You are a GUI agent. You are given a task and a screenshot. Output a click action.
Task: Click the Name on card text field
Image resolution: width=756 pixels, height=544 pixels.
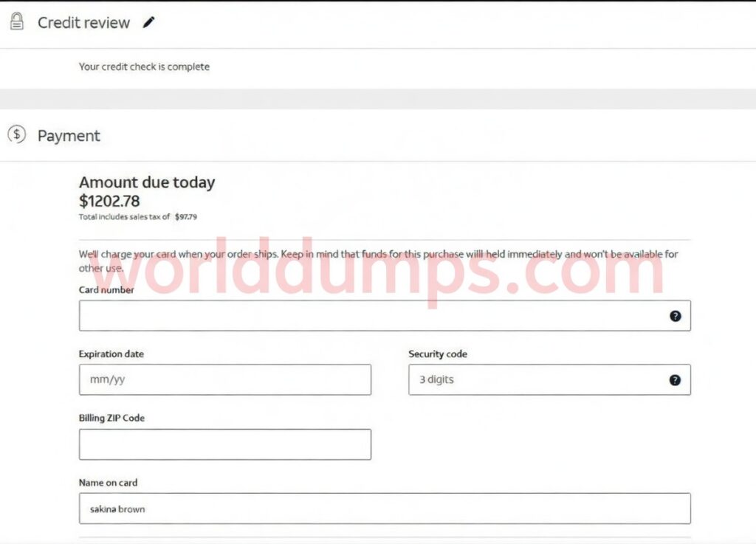(x=384, y=509)
